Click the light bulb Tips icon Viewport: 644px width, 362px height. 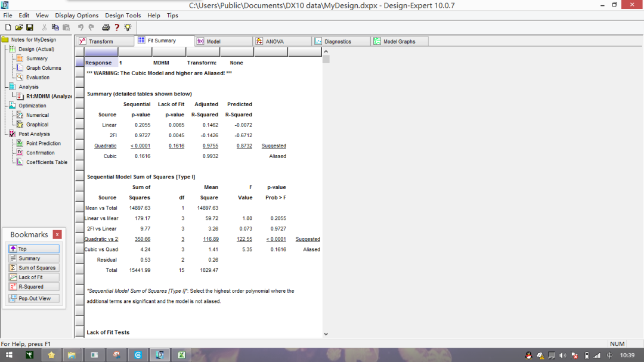coord(128,27)
